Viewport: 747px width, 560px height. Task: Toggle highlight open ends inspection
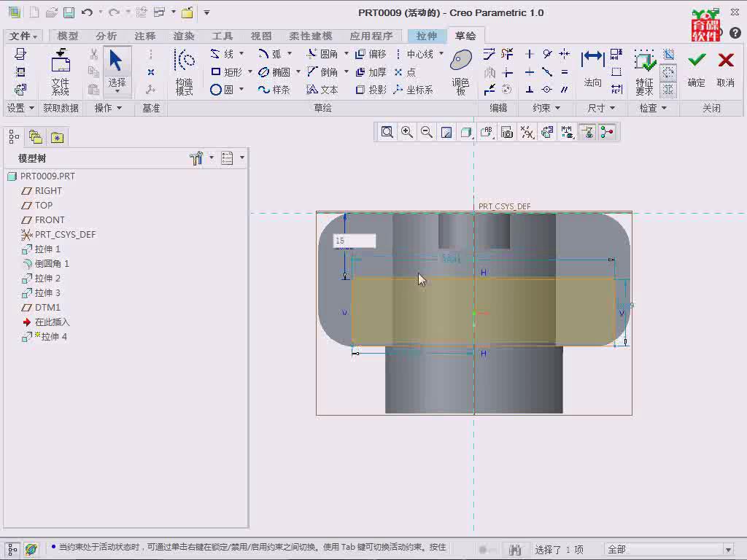(x=668, y=72)
